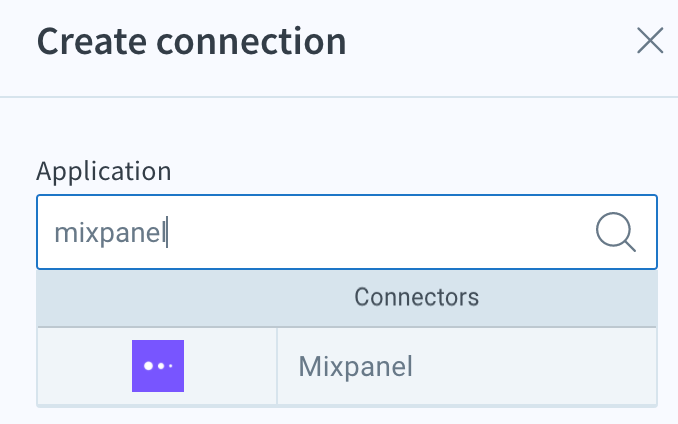678x424 pixels.
Task: Click the Create connection heading
Action: coord(191,41)
